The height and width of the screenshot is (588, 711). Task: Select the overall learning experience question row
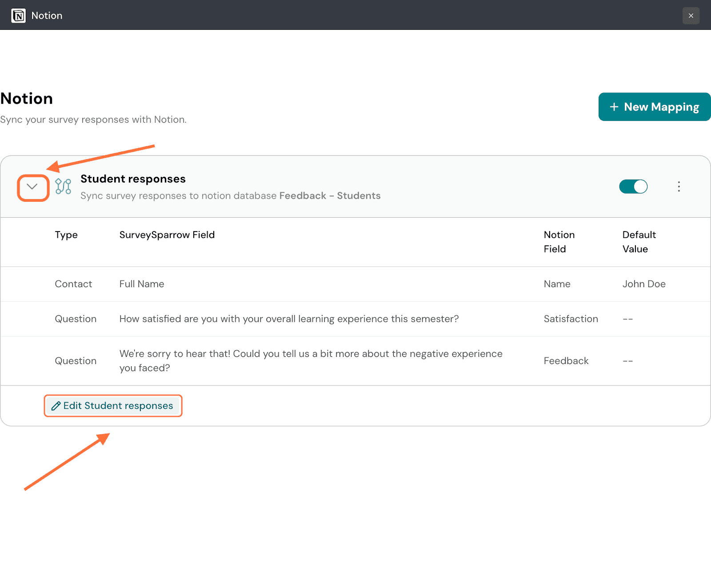coord(289,319)
